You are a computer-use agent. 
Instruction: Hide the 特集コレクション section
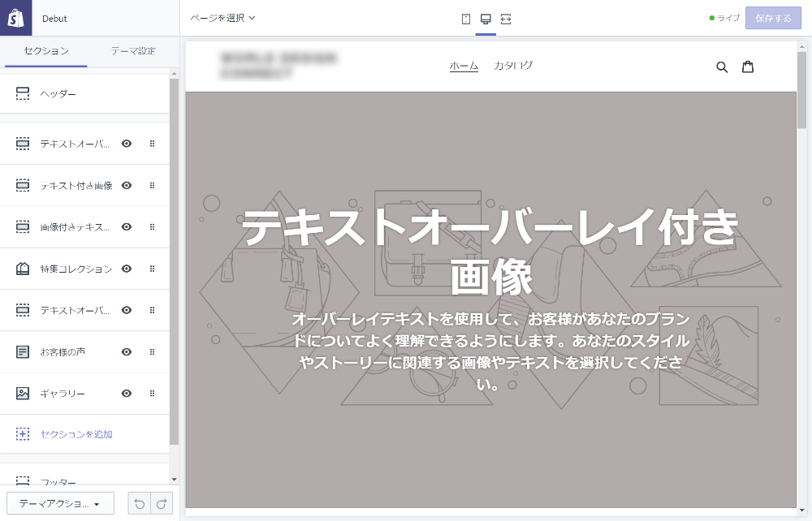127,269
